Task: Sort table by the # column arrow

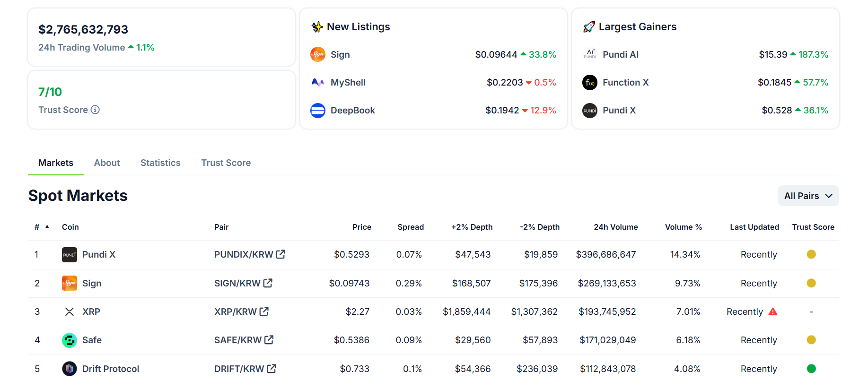Action: click(47, 227)
